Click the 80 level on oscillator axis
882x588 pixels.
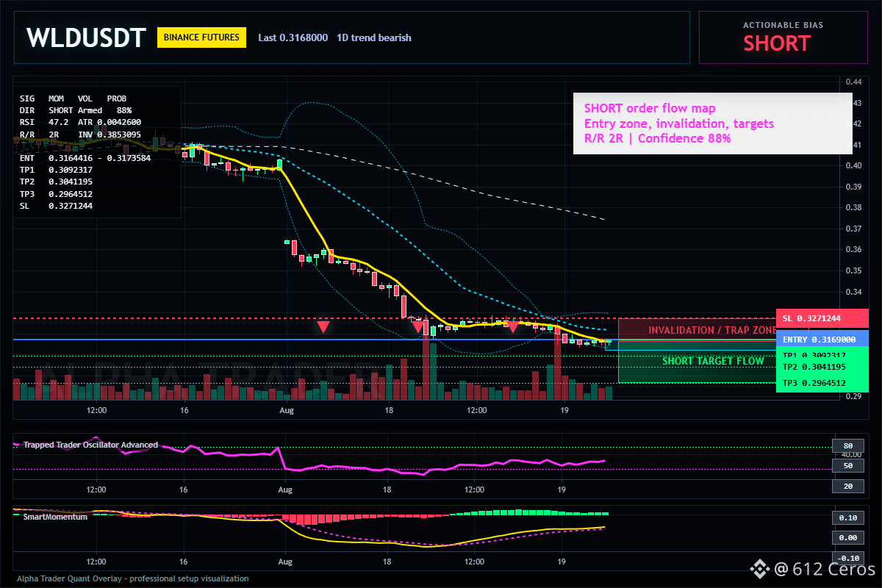tap(847, 446)
